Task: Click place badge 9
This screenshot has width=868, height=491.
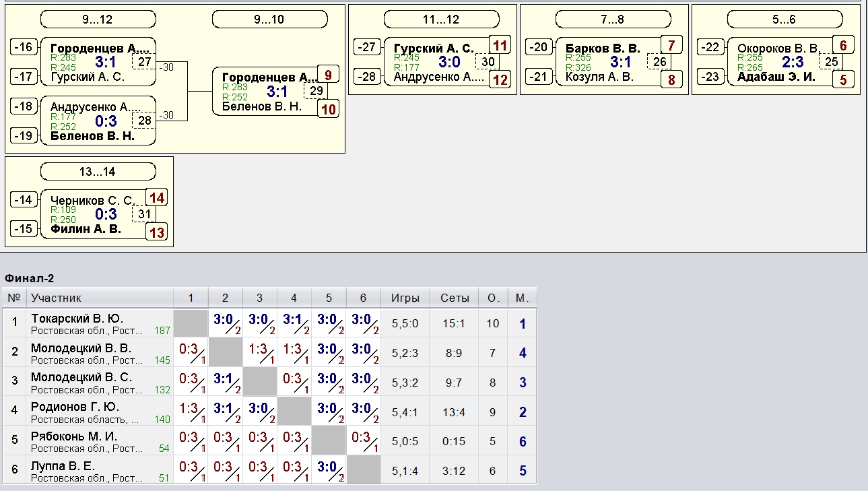Action: click(x=328, y=75)
